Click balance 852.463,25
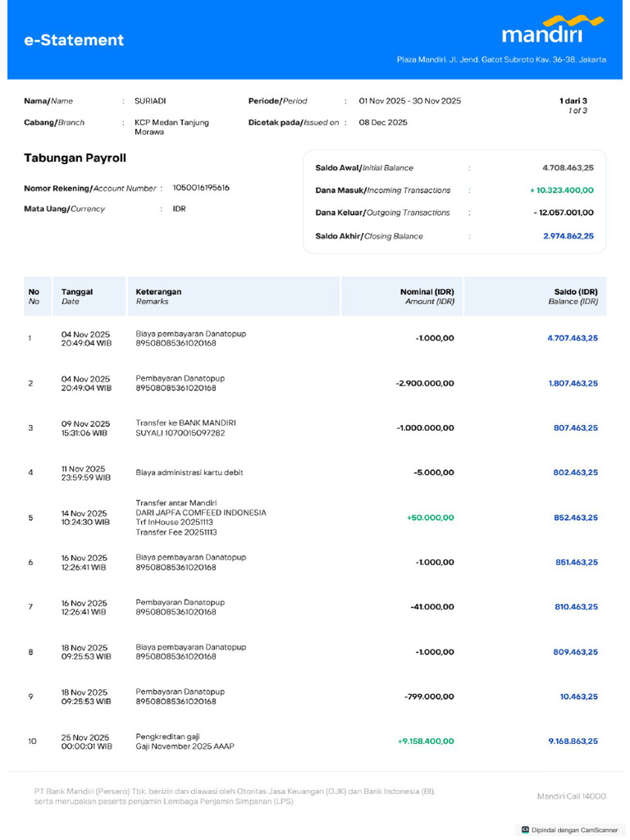This screenshot has width=630, height=840. [575, 518]
